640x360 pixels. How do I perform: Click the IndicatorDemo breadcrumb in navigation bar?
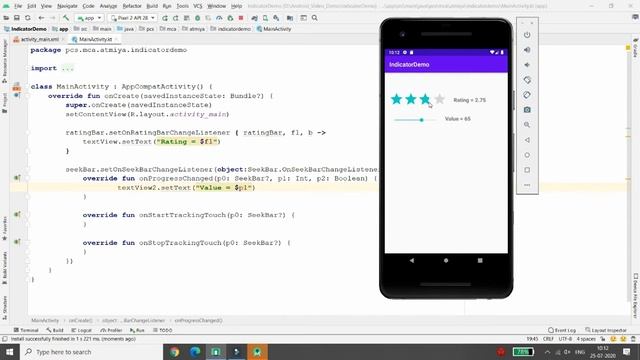25,29
